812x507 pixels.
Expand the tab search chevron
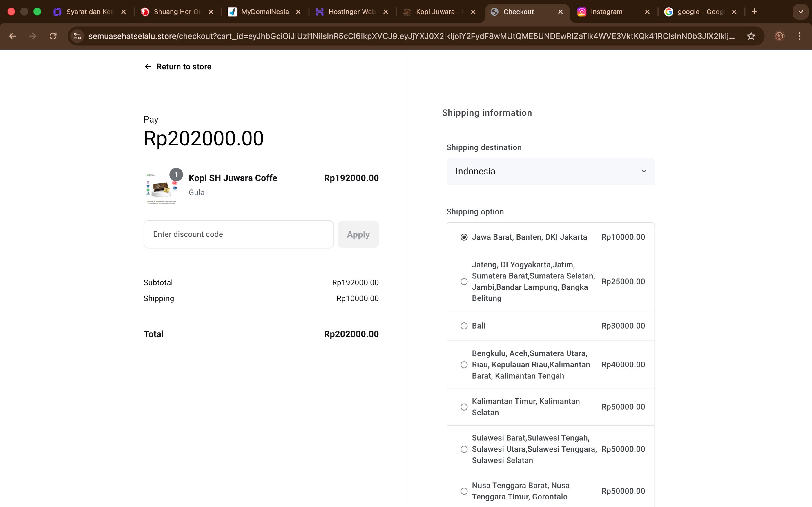pos(800,12)
